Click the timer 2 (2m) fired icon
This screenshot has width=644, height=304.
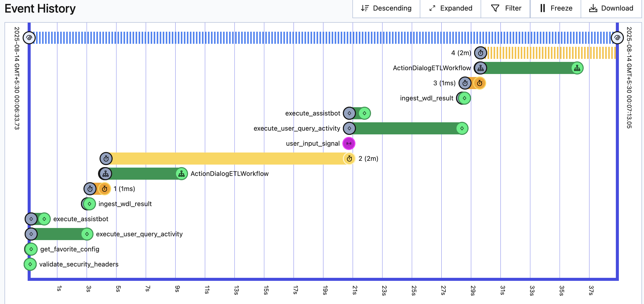click(x=349, y=159)
